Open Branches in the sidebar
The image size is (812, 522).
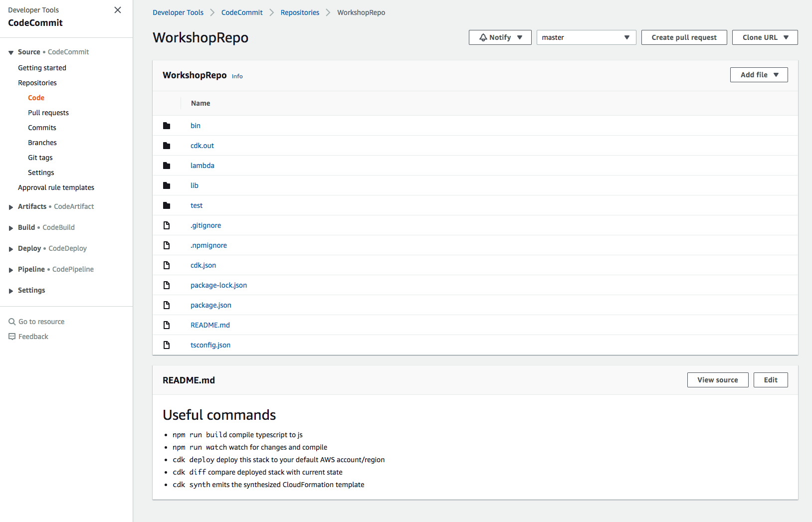pyautogui.click(x=42, y=143)
